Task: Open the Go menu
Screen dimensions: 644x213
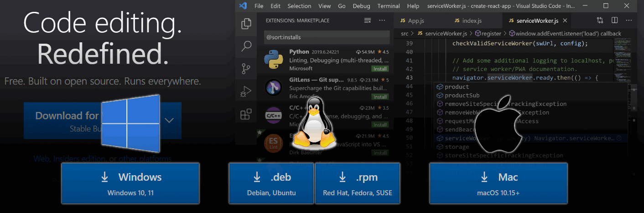Action: click(342, 6)
